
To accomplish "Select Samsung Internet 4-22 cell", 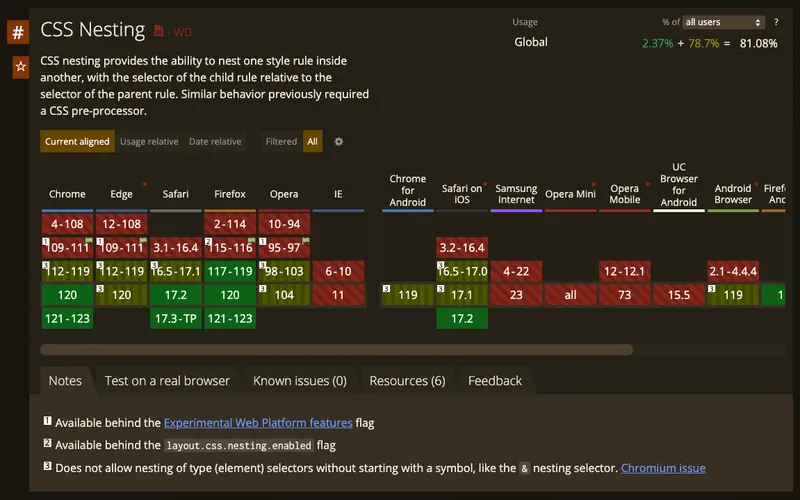I will point(516,271).
